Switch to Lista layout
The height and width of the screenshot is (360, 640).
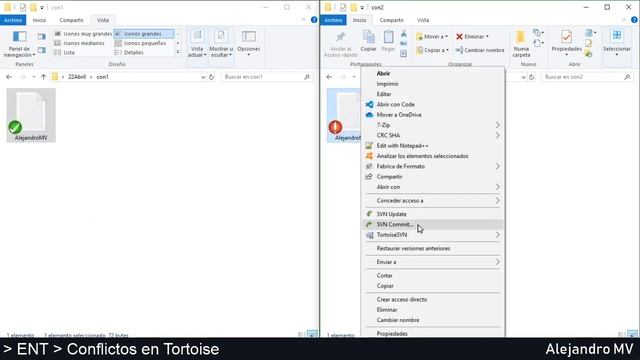click(x=64, y=53)
